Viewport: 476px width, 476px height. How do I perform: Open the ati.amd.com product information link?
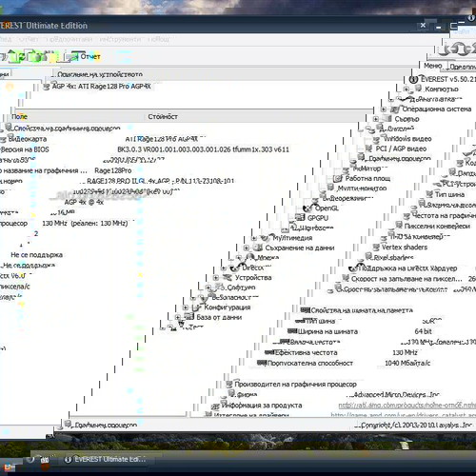pyautogui.click(x=407, y=406)
